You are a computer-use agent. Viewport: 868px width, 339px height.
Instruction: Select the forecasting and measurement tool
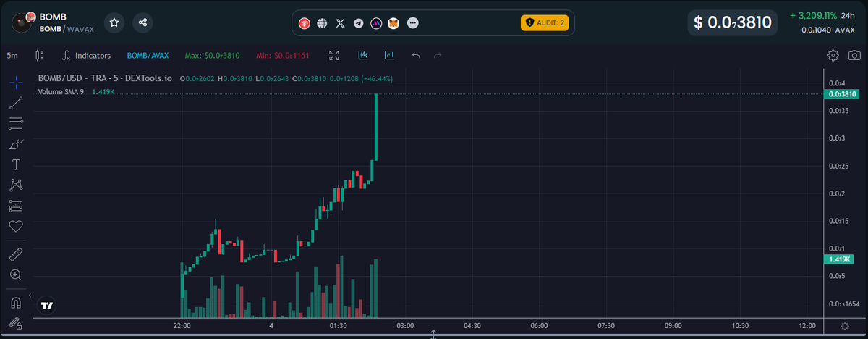pyautogui.click(x=16, y=206)
